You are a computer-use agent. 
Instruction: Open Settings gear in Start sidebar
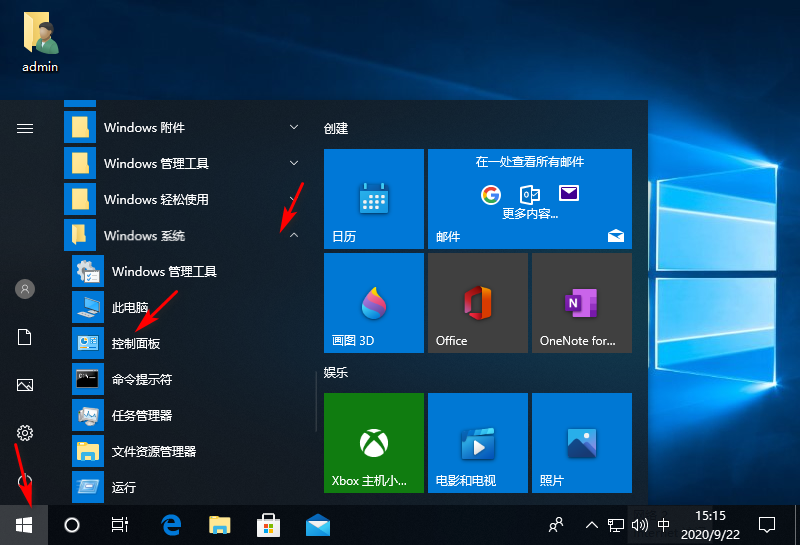coord(25,433)
